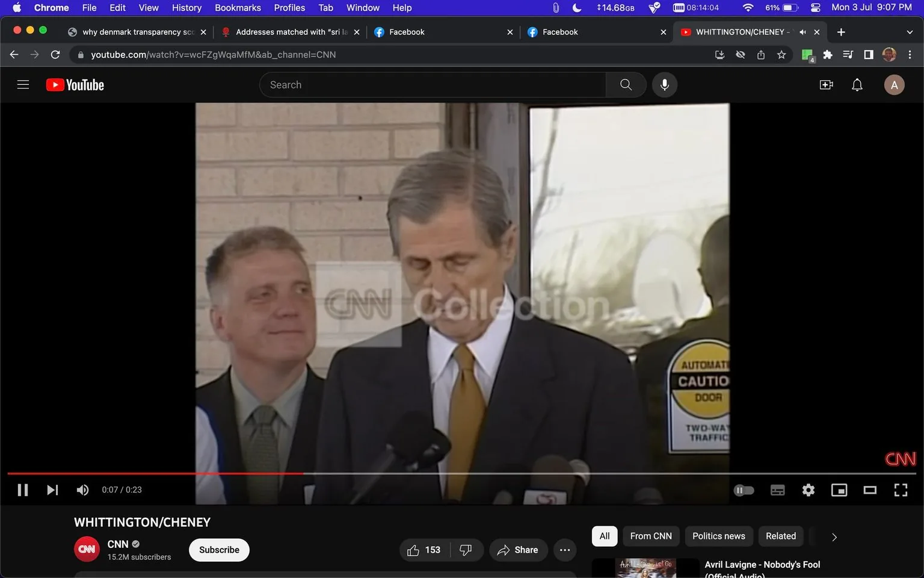Dislike the video
This screenshot has width=924, height=578.
tap(466, 550)
